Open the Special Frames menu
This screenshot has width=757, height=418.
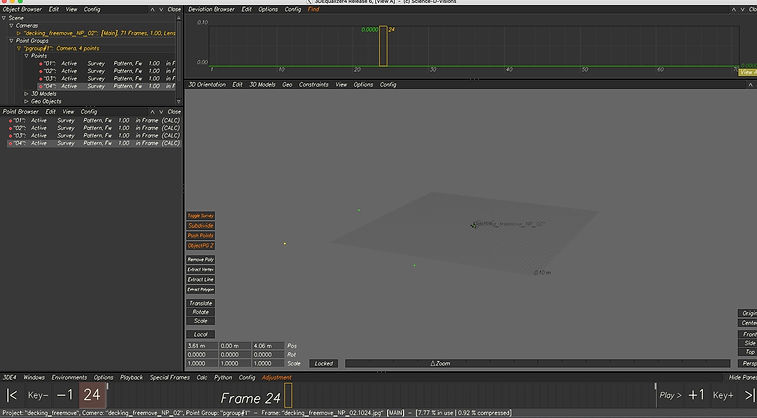[x=169, y=377]
